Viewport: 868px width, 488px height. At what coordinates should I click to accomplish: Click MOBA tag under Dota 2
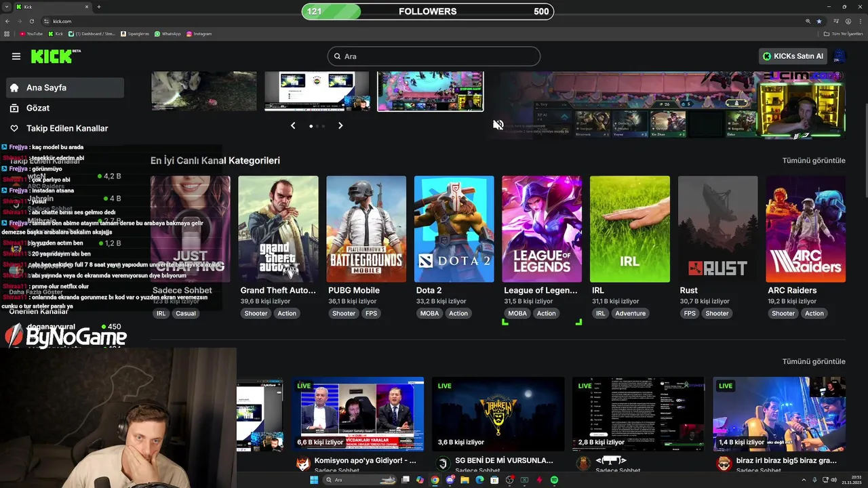(429, 313)
